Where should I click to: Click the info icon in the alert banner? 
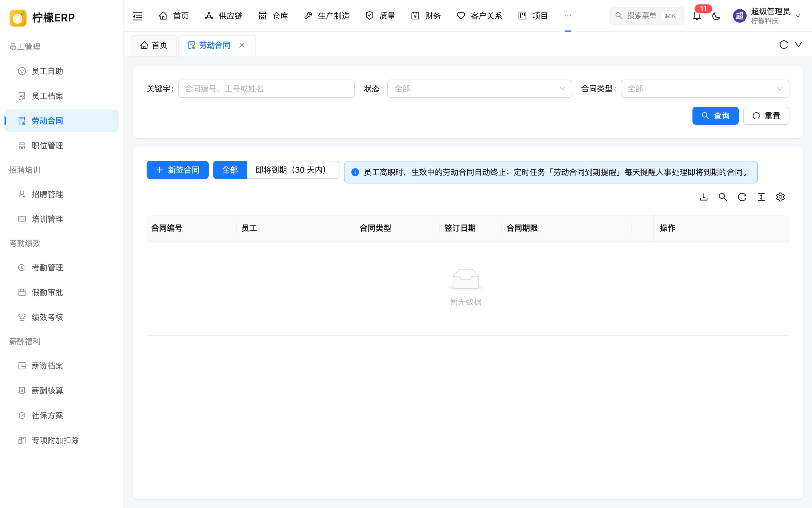(x=355, y=172)
